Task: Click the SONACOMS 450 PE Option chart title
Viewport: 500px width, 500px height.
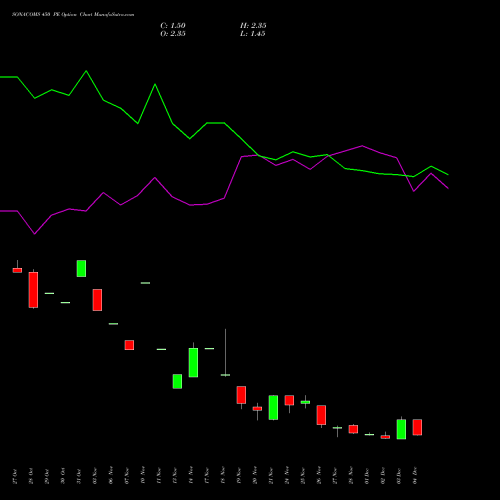Action: [x=73, y=15]
